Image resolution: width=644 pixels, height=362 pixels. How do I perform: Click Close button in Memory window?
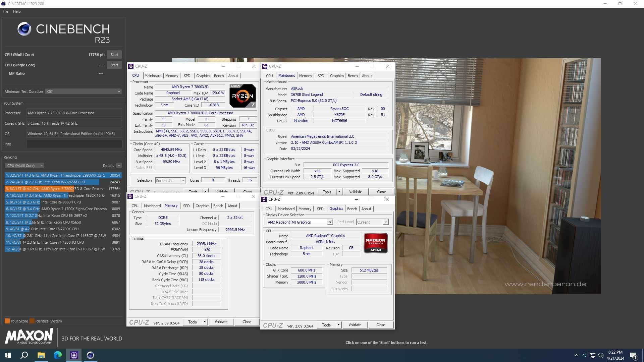pyautogui.click(x=247, y=322)
